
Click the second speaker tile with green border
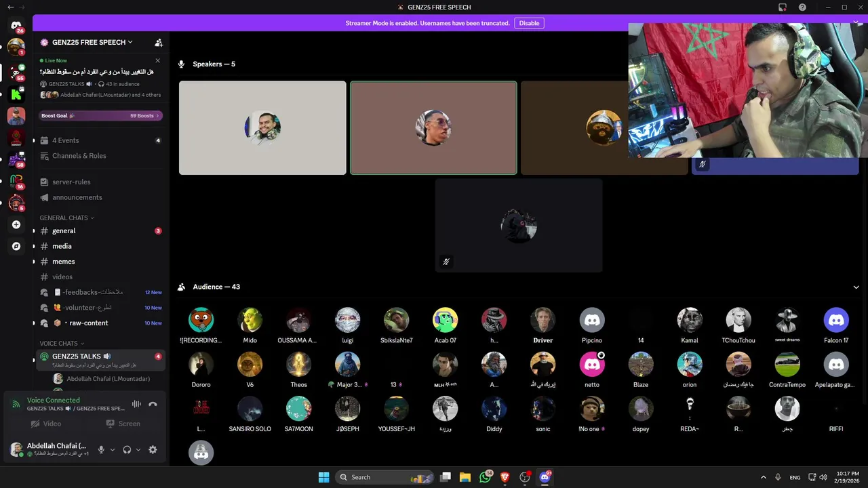point(433,128)
